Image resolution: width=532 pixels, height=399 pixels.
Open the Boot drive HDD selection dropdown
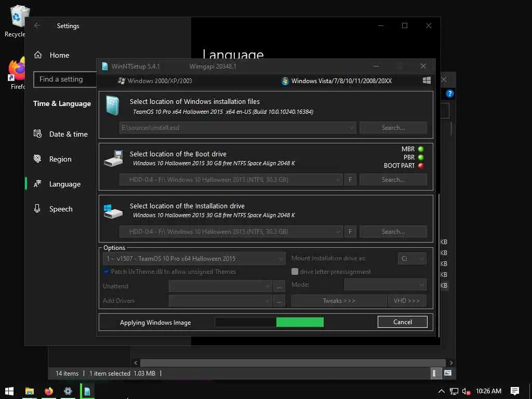(231, 180)
